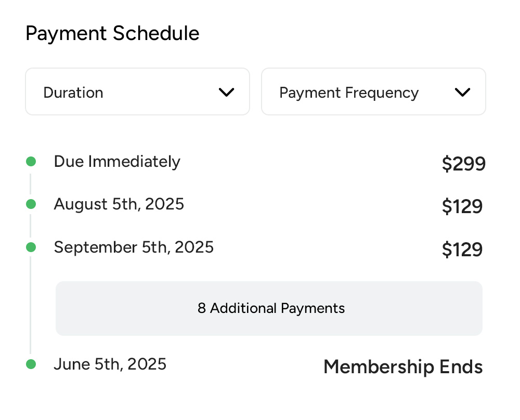Viewport: 520px width, 420px height.
Task: Click the green dot beside June 5th
Action: click(31, 364)
